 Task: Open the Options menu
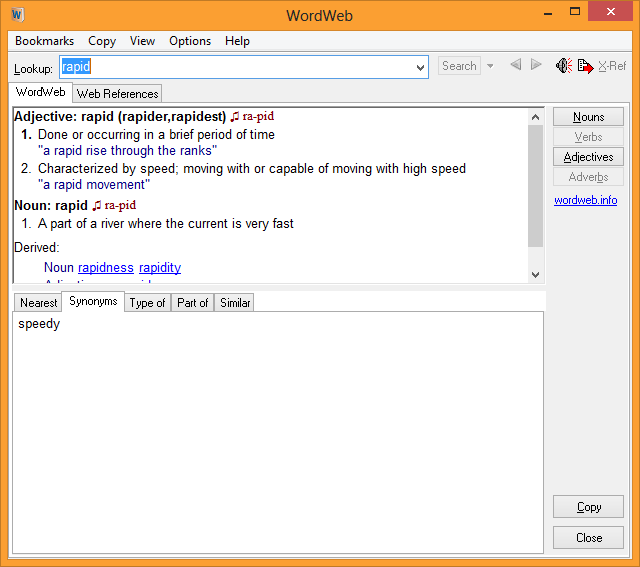point(190,41)
